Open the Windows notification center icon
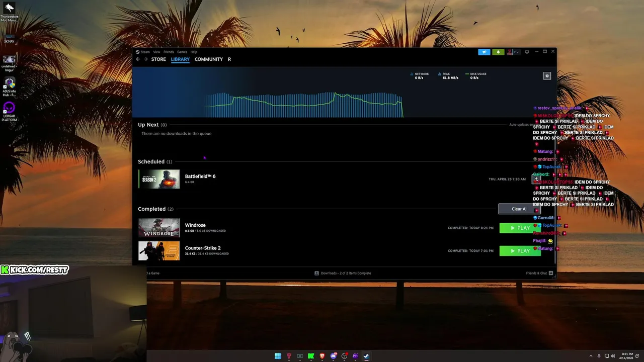Screen dimensions: 644x362 pyautogui.click(x=637, y=356)
